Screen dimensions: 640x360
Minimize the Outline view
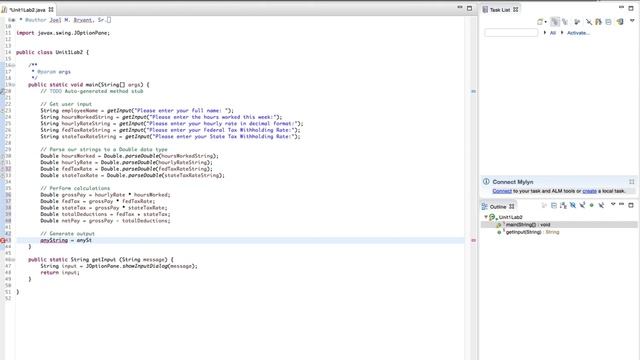click(622, 204)
